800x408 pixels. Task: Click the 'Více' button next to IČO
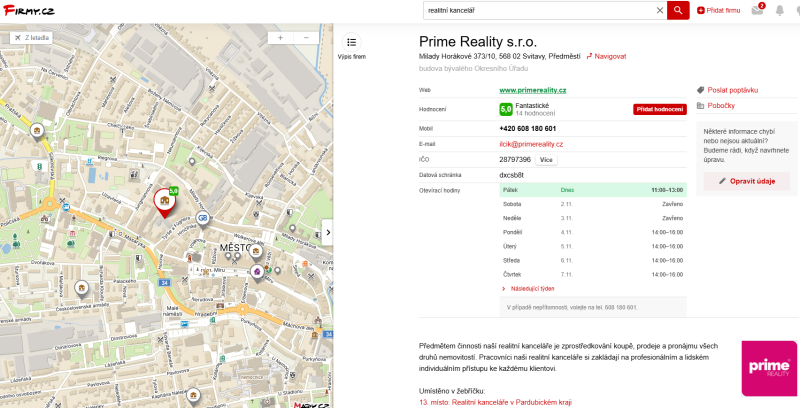(546, 160)
